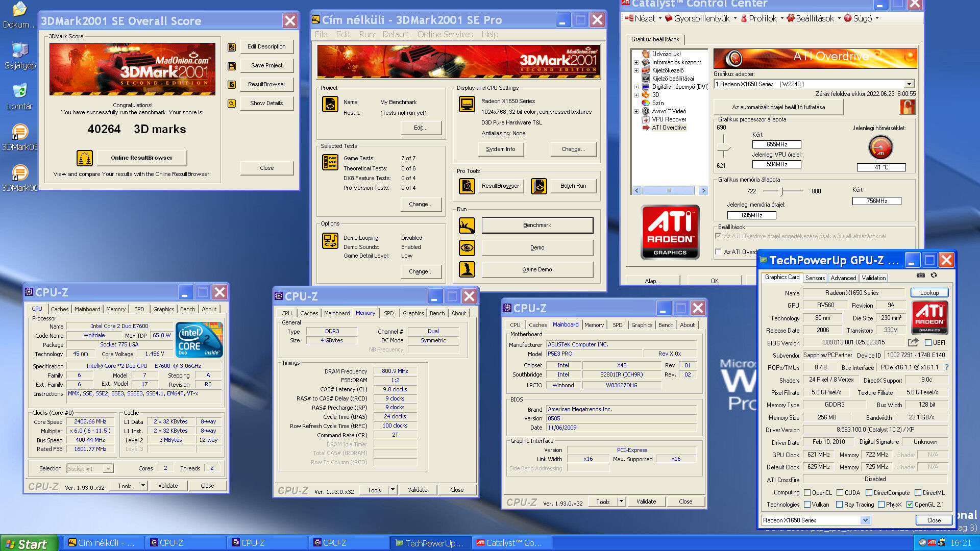Click the GPU clock vertical slider in Overdrive
This screenshot has width=980, height=551.
723,149
